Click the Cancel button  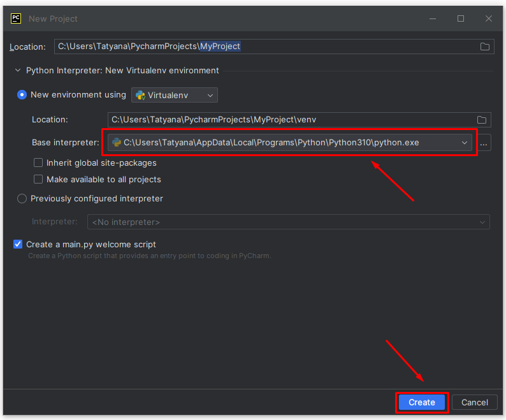click(x=474, y=402)
